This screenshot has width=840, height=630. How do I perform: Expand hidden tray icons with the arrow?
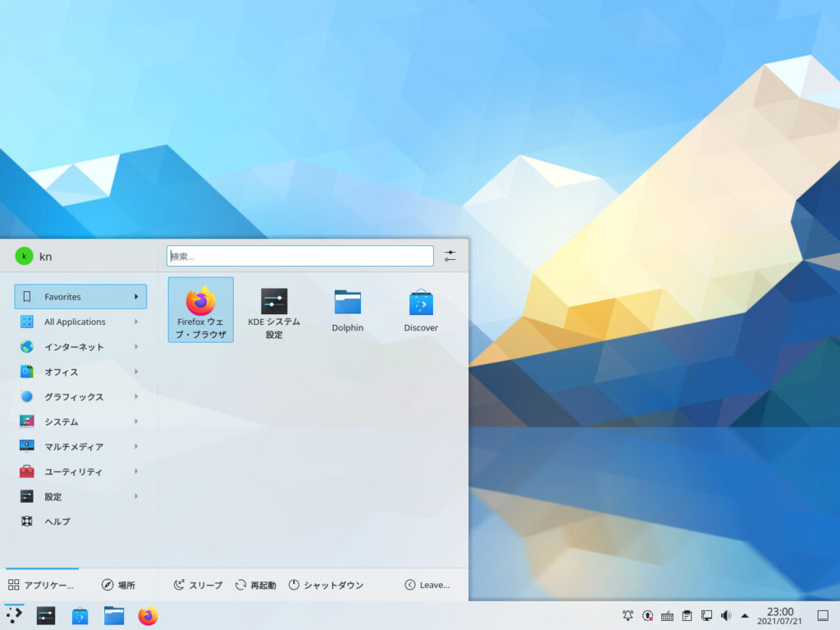pos(745,614)
